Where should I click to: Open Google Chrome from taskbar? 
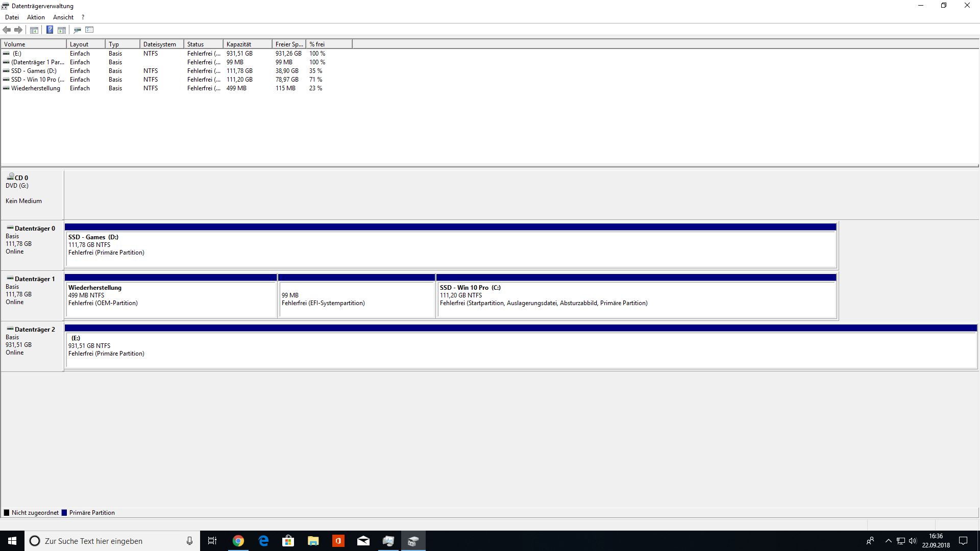point(238,541)
